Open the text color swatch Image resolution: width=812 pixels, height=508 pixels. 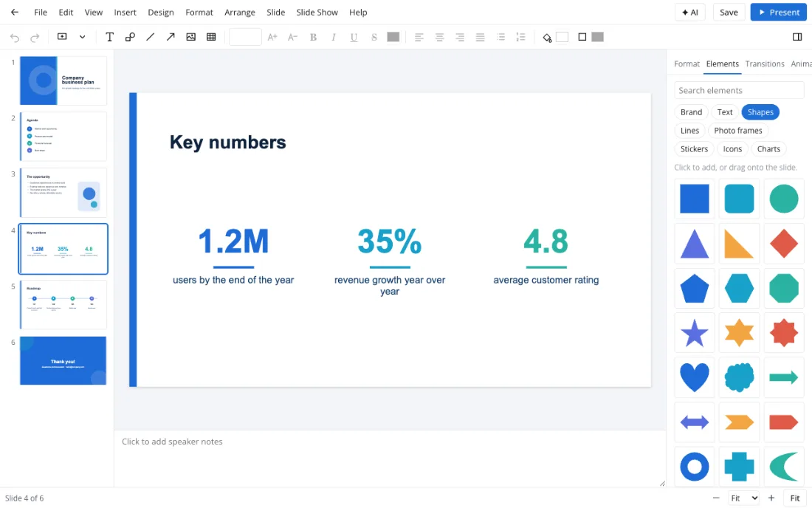pos(393,37)
